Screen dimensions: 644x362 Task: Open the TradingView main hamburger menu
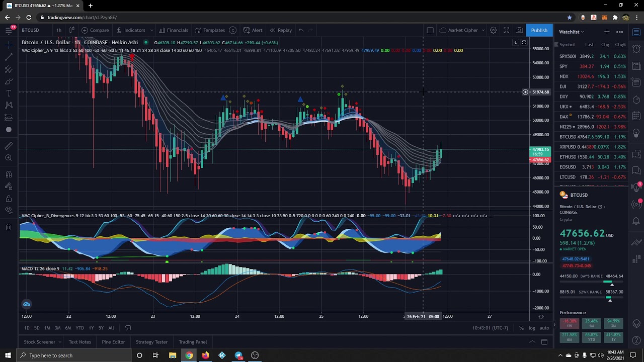click(9, 30)
